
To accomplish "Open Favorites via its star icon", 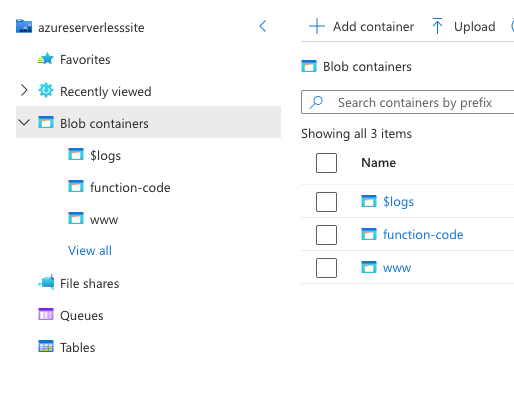I will [x=46, y=59].
